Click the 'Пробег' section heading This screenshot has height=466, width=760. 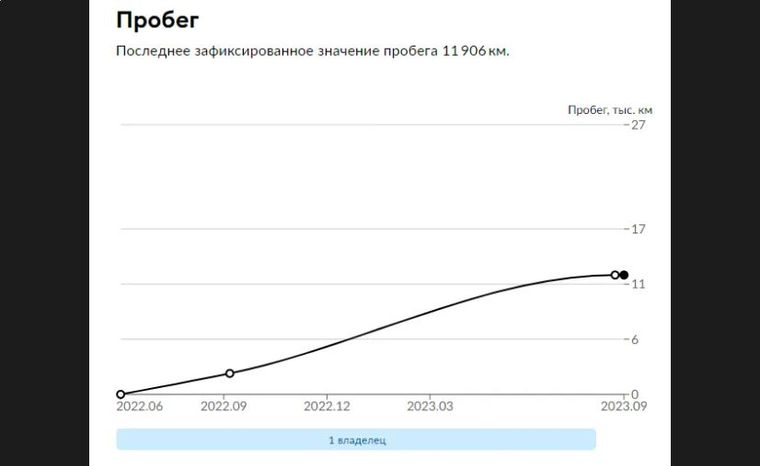(x=158, y=20)
